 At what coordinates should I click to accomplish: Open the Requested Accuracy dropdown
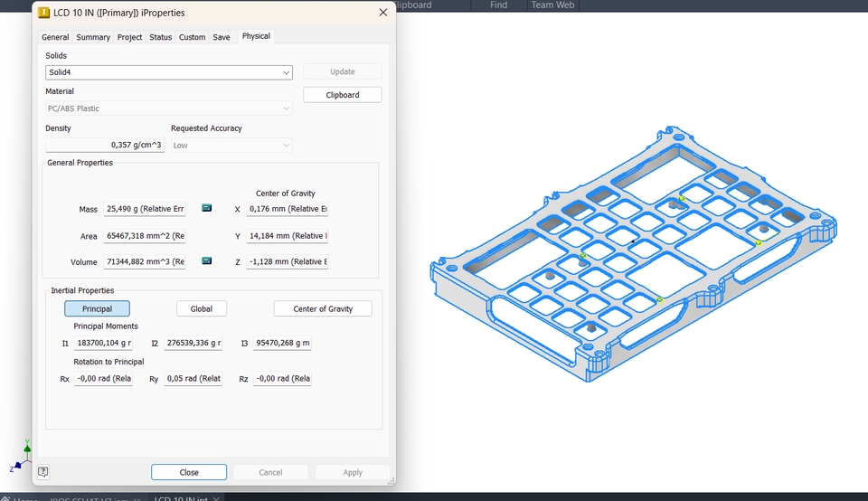[231, 145]
